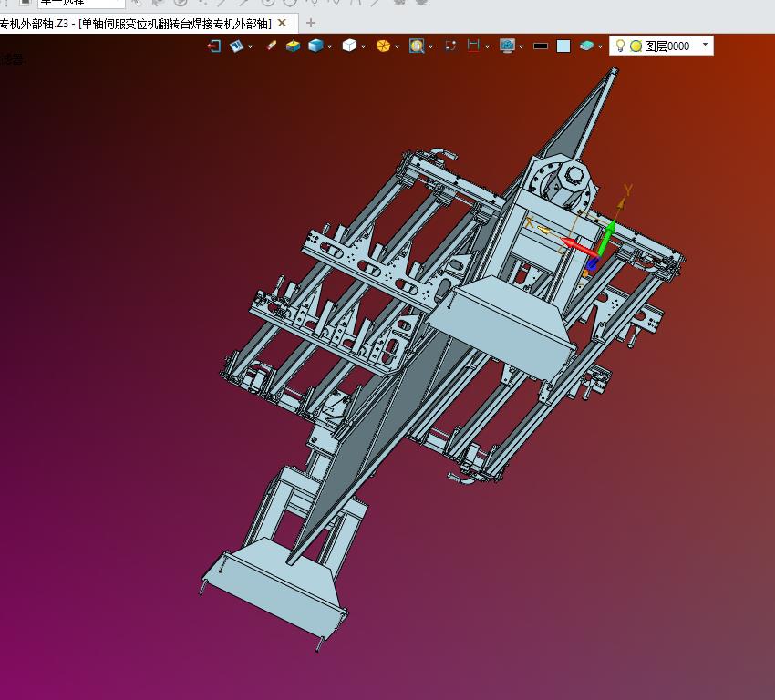Click the teal layer manager icon
Screen dimensions: 775x700
[586, 46]
